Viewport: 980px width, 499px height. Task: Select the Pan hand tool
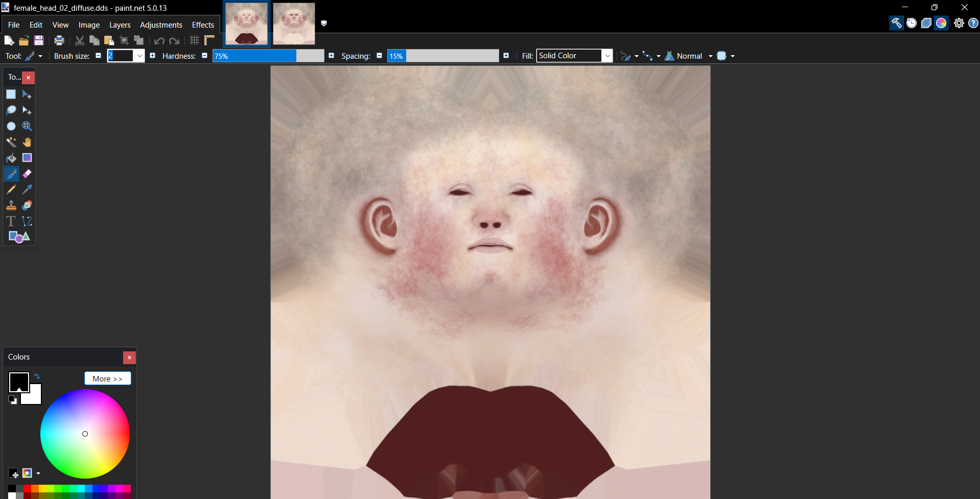27,142
